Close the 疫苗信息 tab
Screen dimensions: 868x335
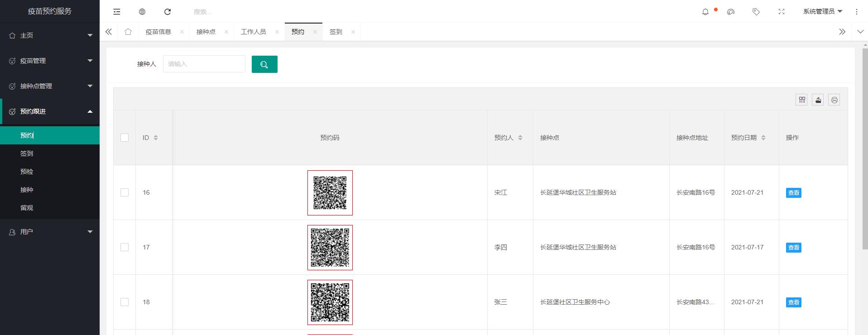coord(182,32)
